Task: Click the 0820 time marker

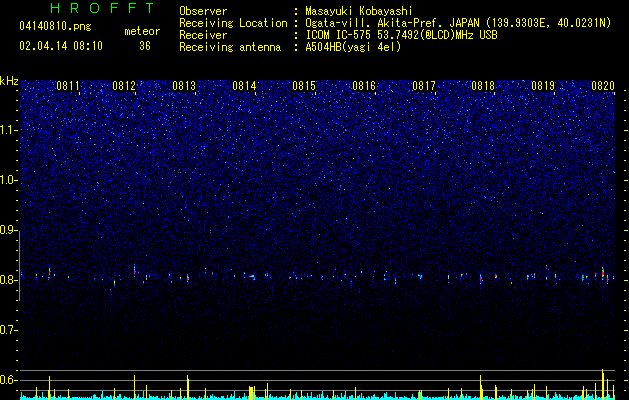Action: coord(603,86)
